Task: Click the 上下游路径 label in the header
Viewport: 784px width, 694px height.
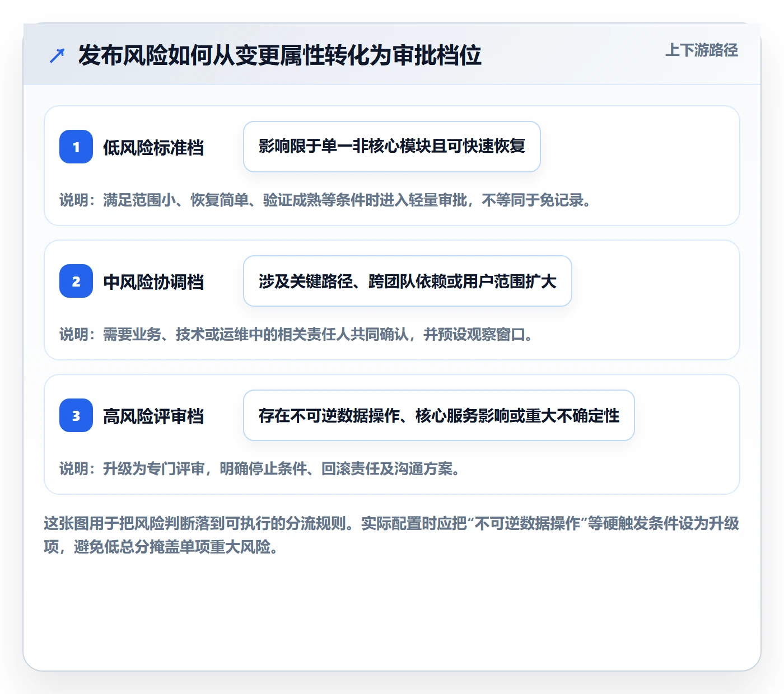Action: 702,50
